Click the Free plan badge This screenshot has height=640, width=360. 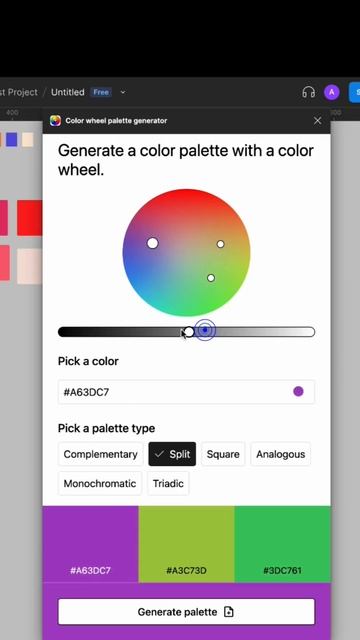click(101, 92)
